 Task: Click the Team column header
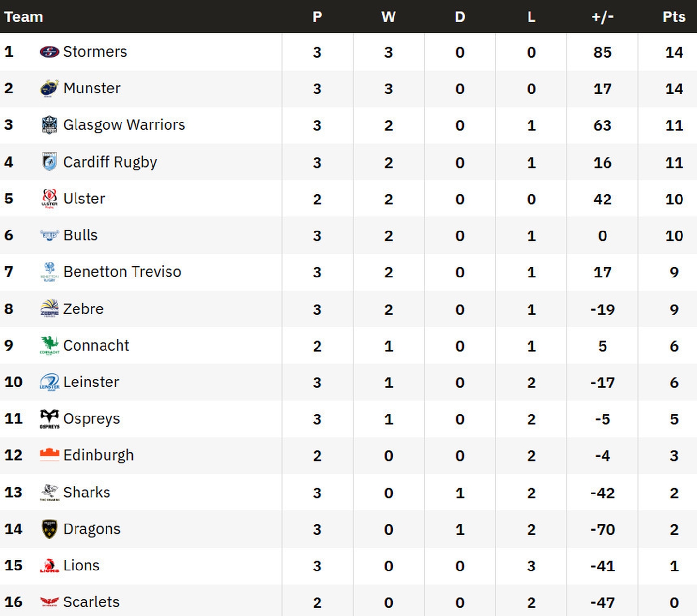pyautogui.click(x=24, y=17)
